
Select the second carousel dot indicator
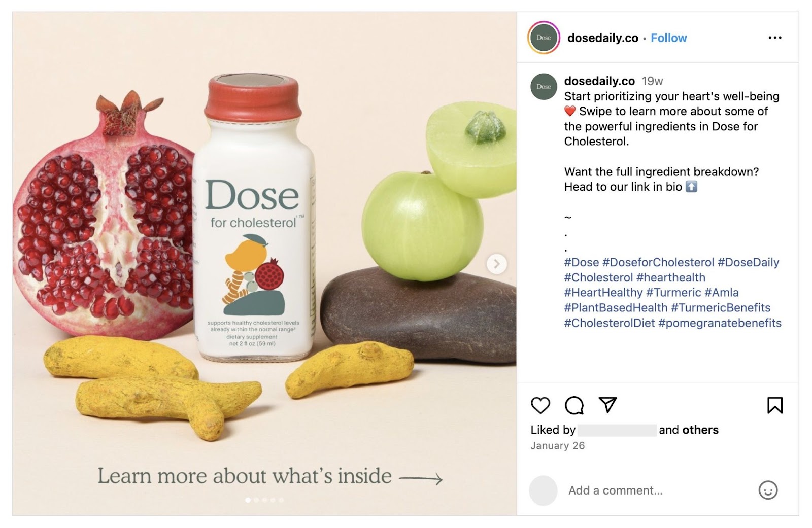click(x=256, y=500)
